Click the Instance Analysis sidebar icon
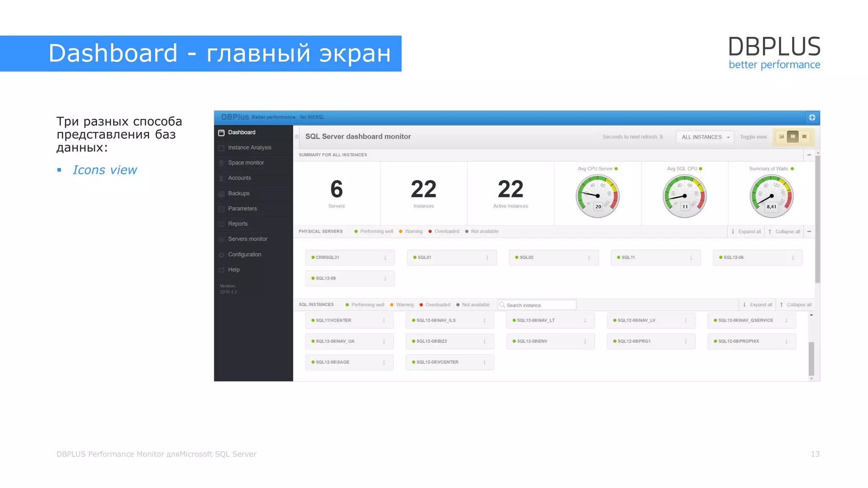 [221, 148]
